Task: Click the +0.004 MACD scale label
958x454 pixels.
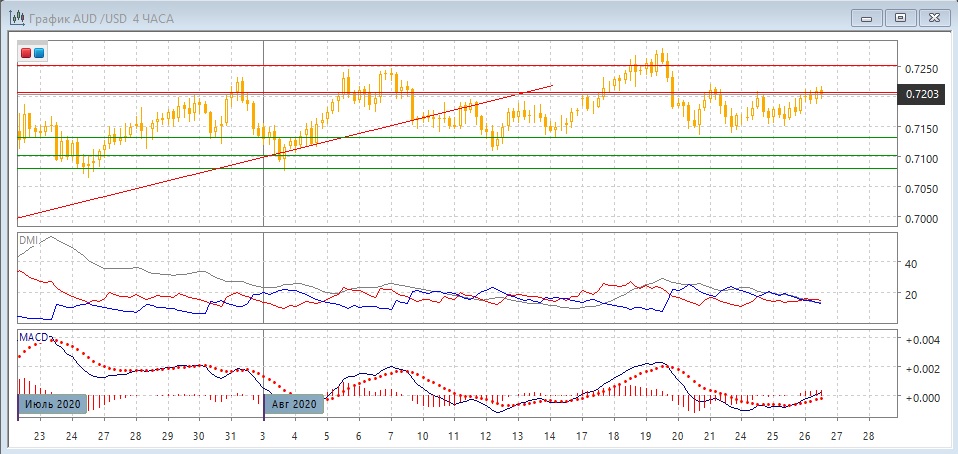Action: point(924,341)
